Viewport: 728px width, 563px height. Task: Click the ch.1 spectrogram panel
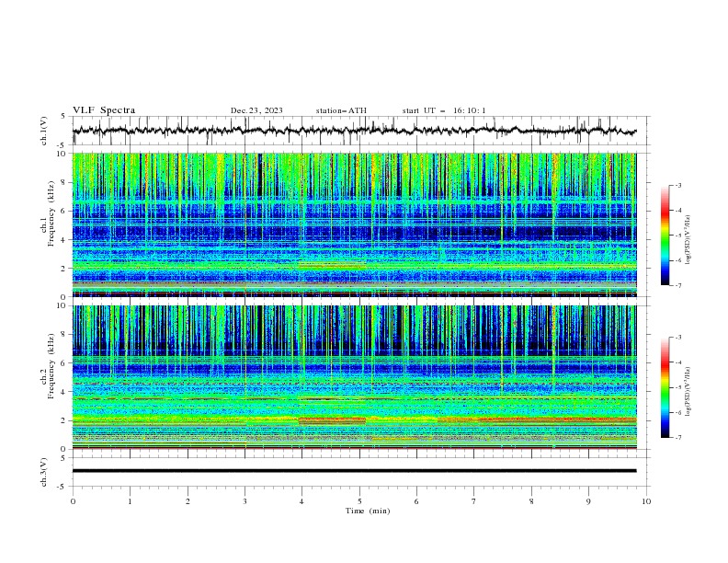tap(354, 224)
